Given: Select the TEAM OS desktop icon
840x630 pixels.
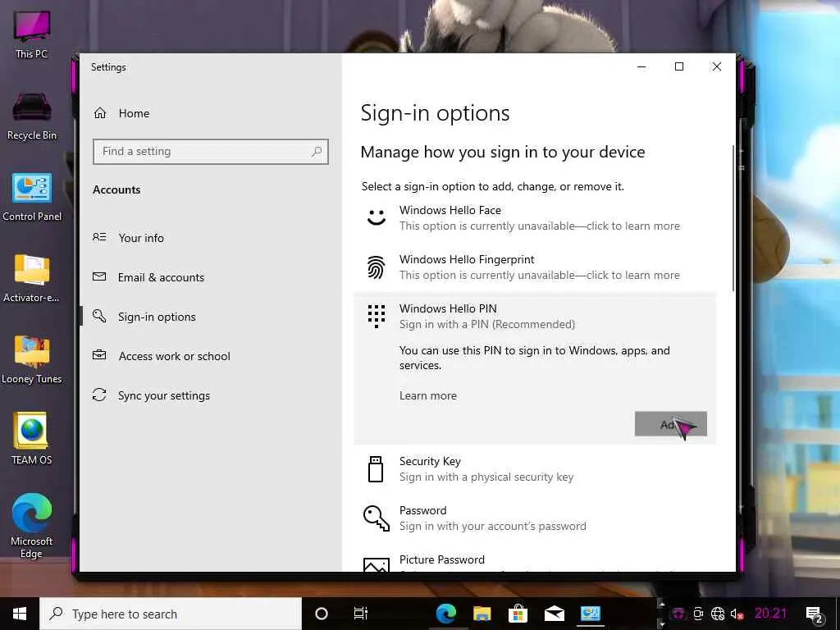Looking at the screenshot, I should 32,438.
